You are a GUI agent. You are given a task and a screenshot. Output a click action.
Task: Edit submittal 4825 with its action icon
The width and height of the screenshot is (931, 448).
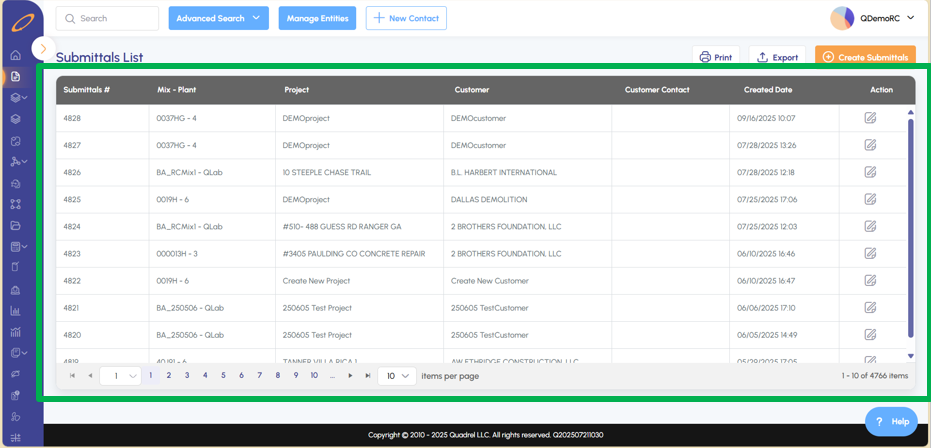pyautogui.click(x=870, y=199)
